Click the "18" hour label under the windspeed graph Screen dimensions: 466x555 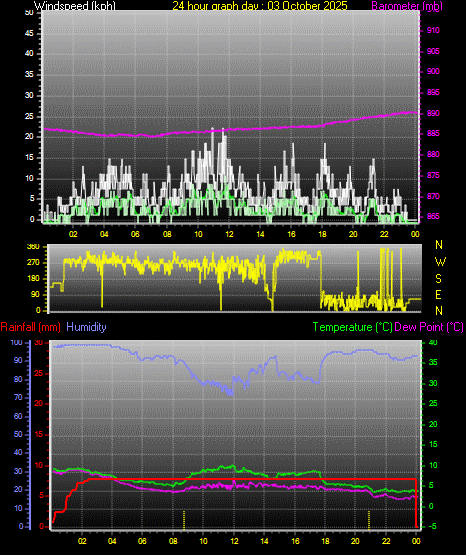pyautogui.click(x=322, y=234)
